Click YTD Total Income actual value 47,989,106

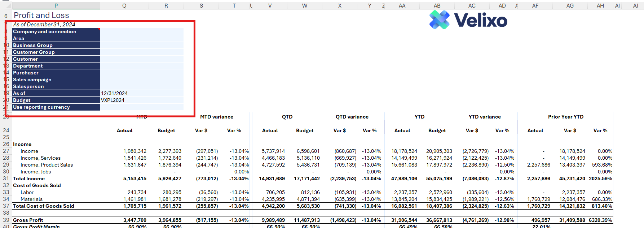click(404, 178)
